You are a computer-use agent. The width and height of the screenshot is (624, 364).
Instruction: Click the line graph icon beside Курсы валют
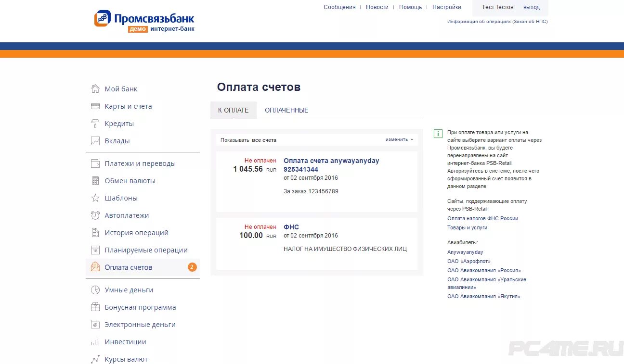[x=95, y=359]
